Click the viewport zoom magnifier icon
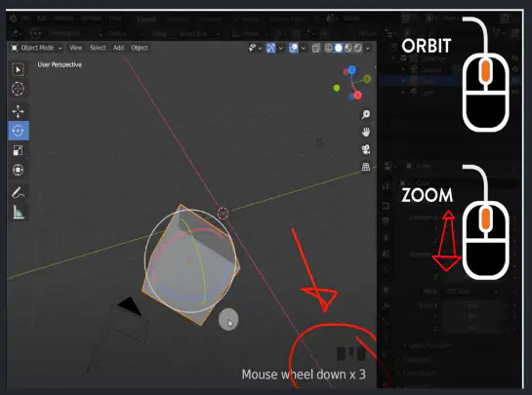The width and height of the screenshot is (532, 395). [x=366, y=115]
